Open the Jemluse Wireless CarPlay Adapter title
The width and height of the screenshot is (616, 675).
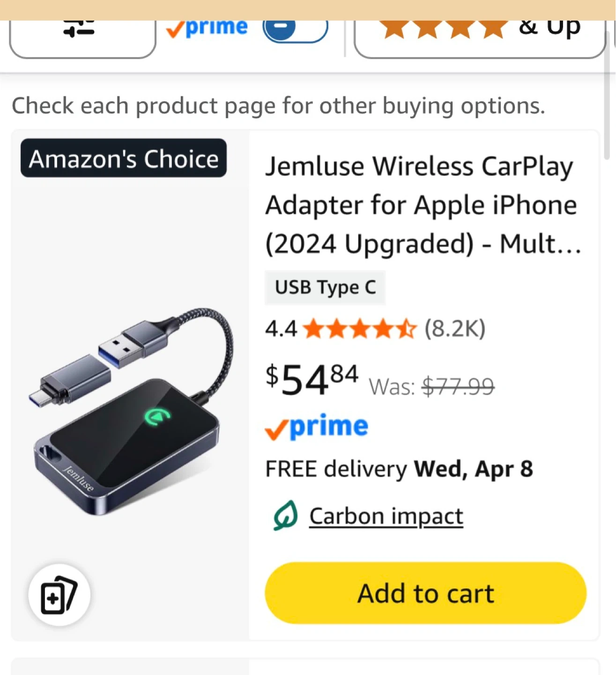pyautogui.click(x=423, y=205)
